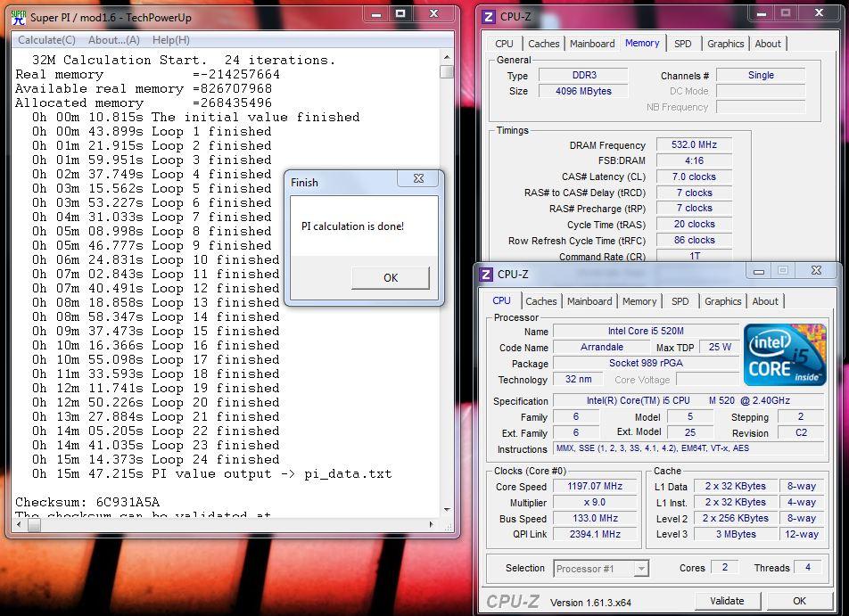Click the Instructions field listing MMX, SSE
Screen dimensions: 849x616
tap(688, 448)
